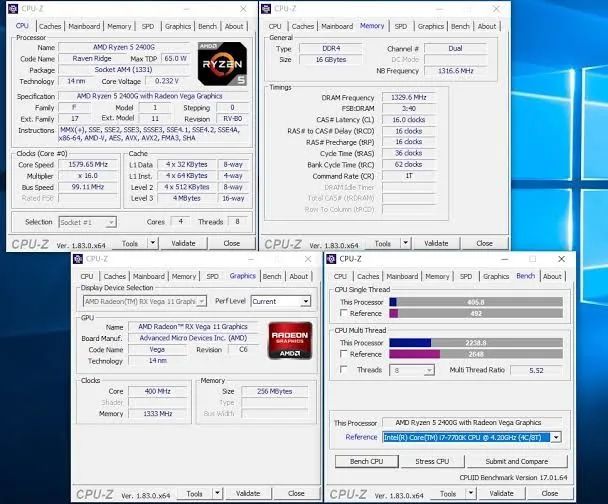
Task: Toggle Reference checkbox under CPU Single Thread
Action: click(x=343, y=312)
